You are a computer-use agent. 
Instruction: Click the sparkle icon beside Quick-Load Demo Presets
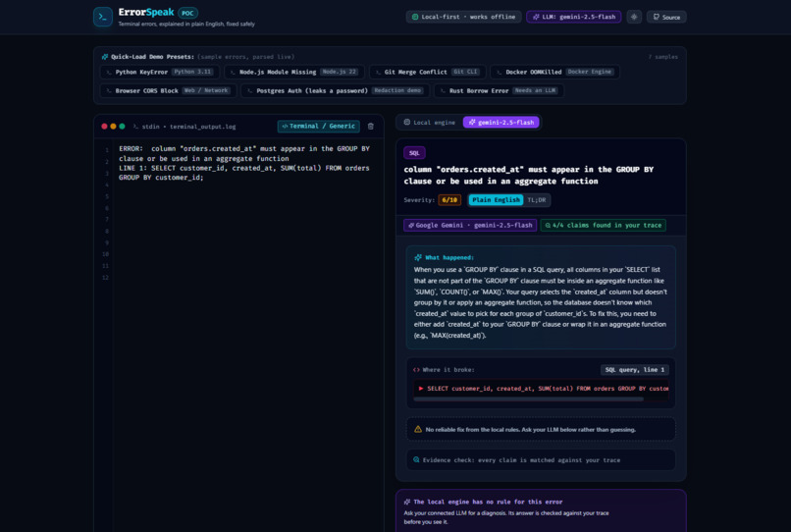105,57
